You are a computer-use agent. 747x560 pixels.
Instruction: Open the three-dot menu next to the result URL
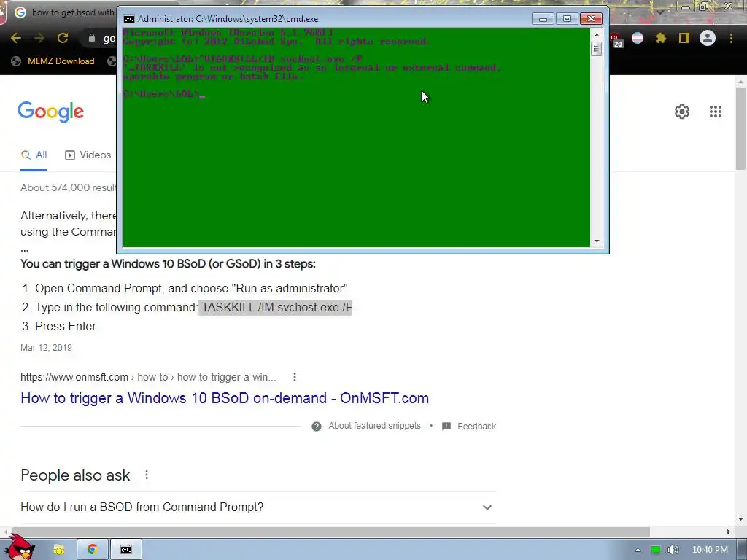(x=295, y=377)
